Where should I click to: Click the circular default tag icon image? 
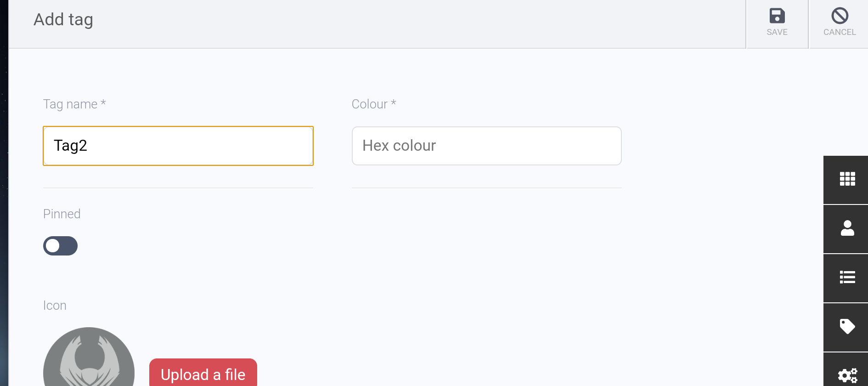click(89, 363)
